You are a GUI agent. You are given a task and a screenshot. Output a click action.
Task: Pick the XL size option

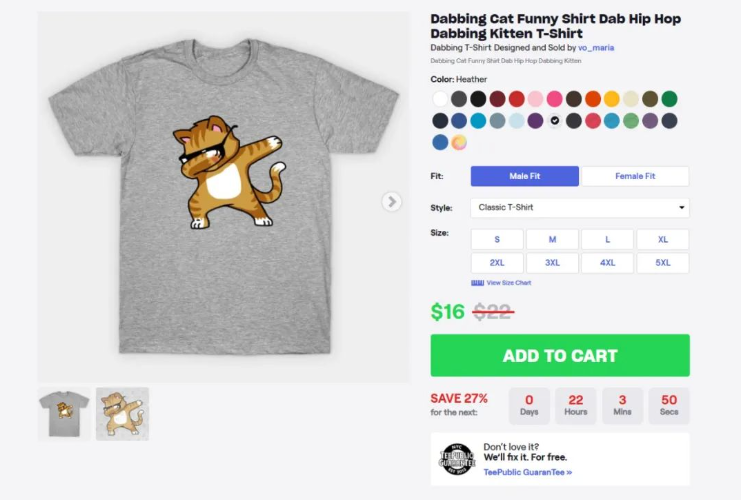click(x=662, y=240)
